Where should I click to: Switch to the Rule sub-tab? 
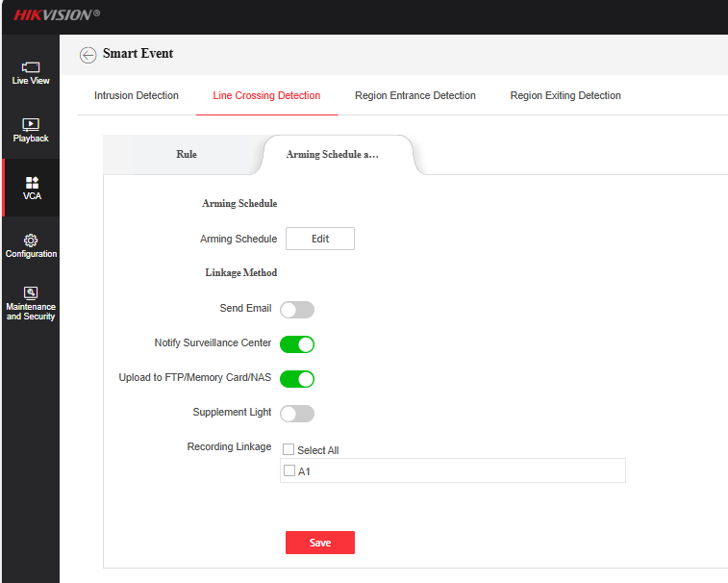click(x=187, y=155)
